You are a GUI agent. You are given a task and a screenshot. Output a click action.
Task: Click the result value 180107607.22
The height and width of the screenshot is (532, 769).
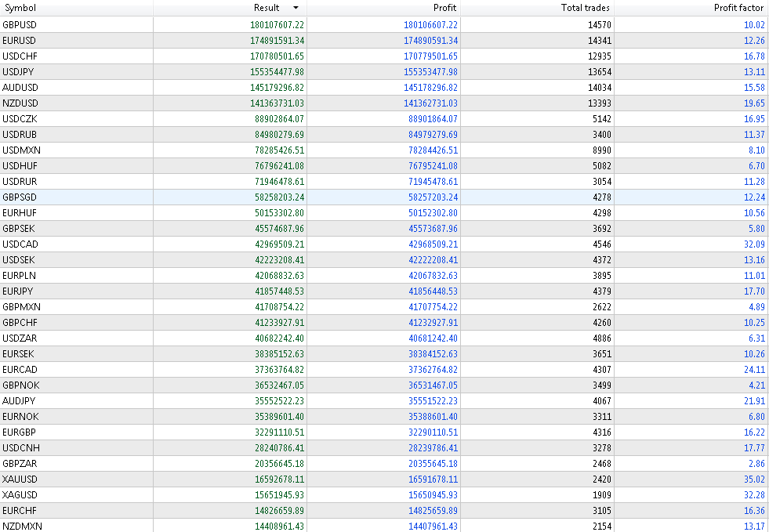[277, 24]
